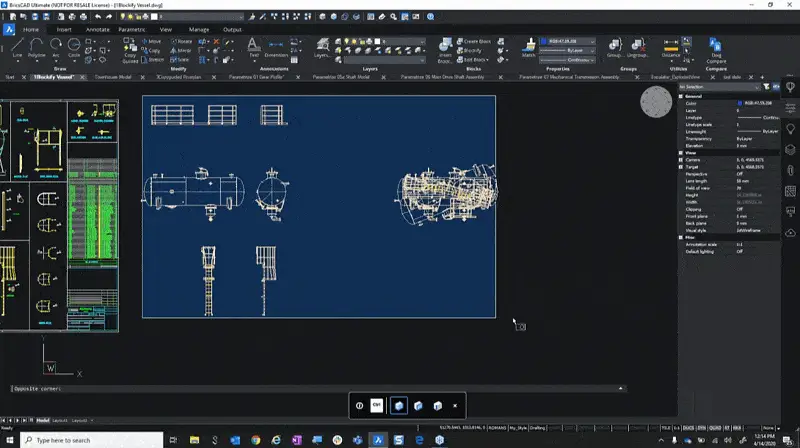Switch to the Parametric ribbon tab
The height and width of the screenshot is (448, 800).
tap(131, 30)
